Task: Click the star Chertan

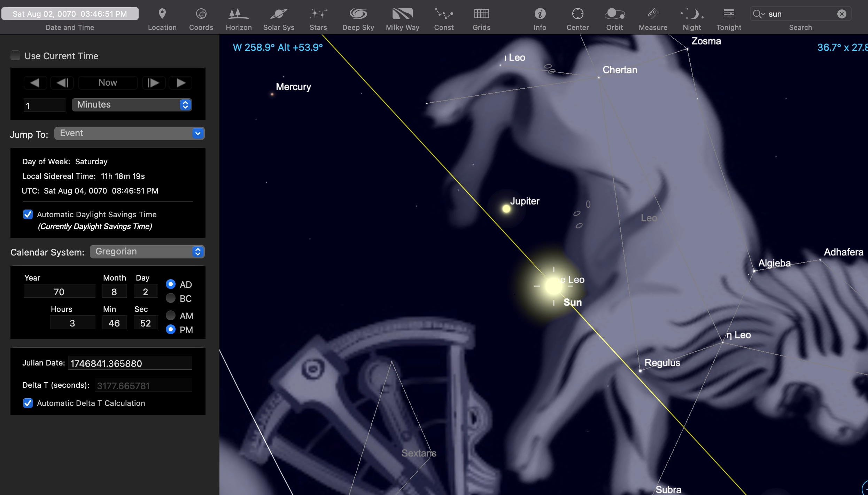Action: [599, 77]
